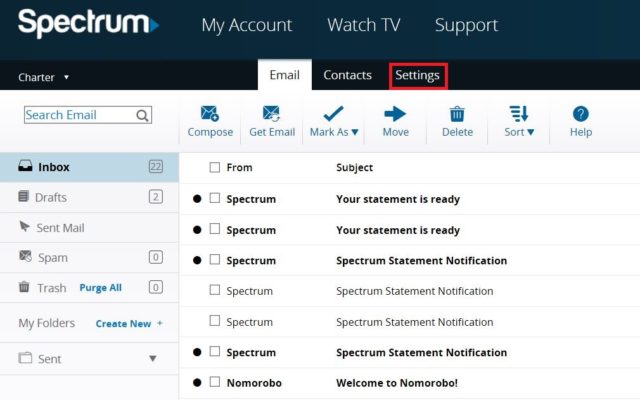Click the Purge All link
The image size is (640, 400).
100,288
